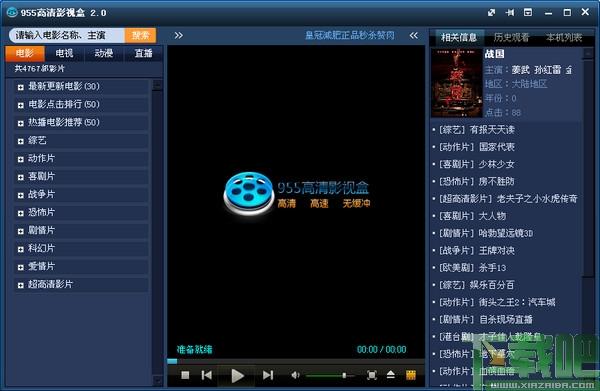Pin window always on top
Viewport: 600px width, 391px height.
tap(510, 13)
